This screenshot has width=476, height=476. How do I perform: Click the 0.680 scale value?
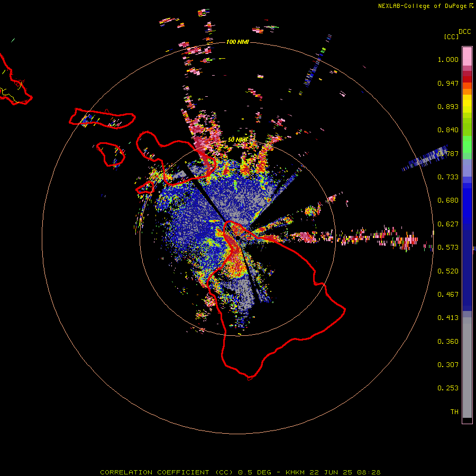[x=448, y=200]
